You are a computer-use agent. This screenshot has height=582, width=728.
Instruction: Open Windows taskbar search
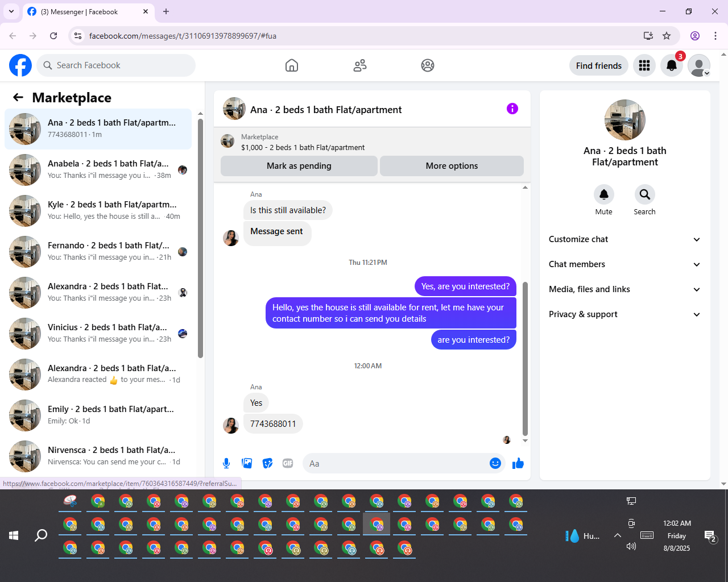(x=41, y=535)
